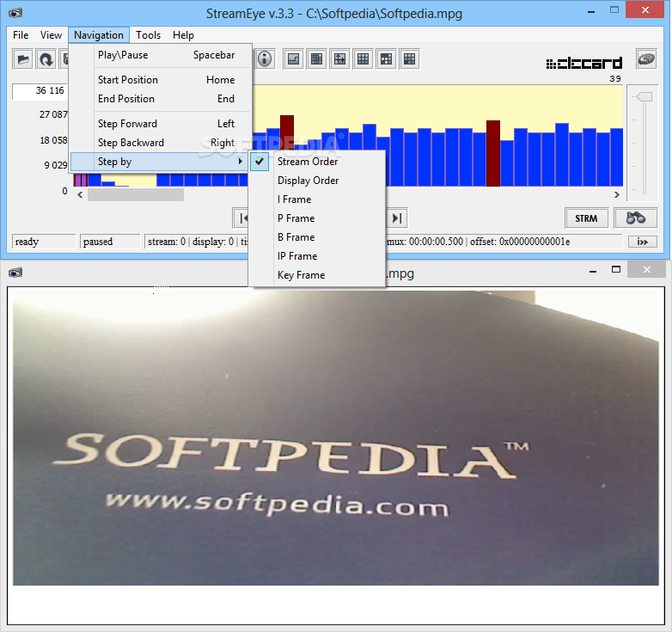Select IP Frame stepping mode
This screenshot has width=672, height=632.
(x=316, y=256)
